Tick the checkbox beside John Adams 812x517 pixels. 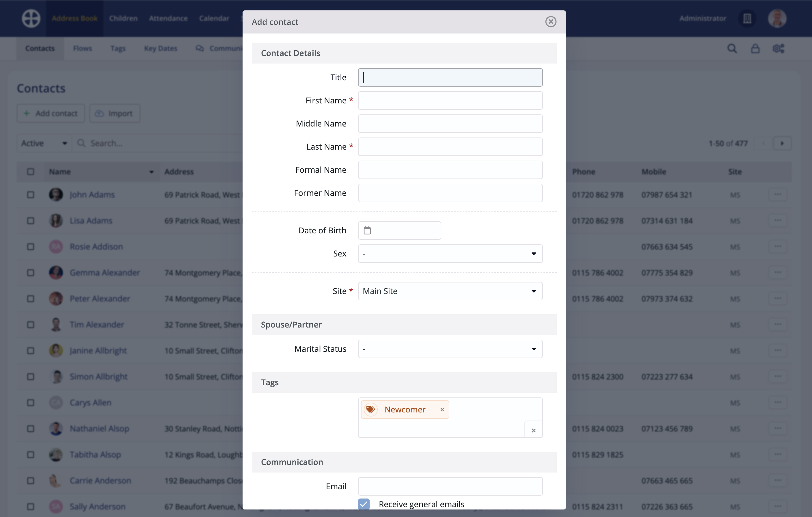pyautogui.click(x=31, y=195)
